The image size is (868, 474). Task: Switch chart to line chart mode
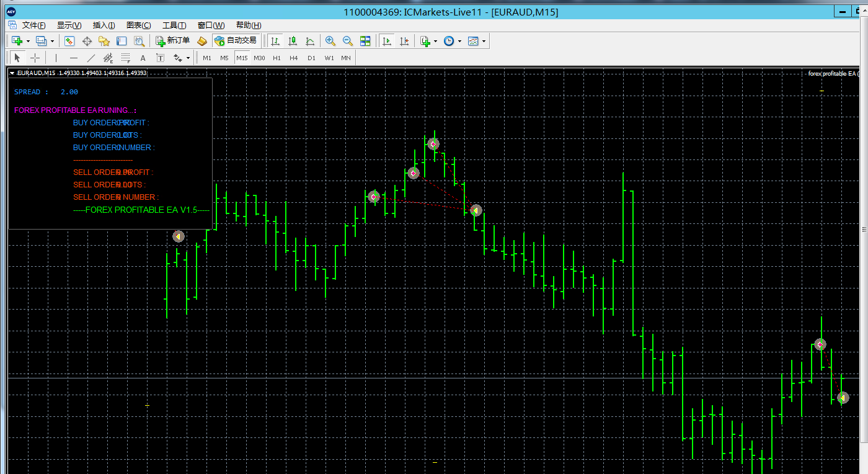310,41
